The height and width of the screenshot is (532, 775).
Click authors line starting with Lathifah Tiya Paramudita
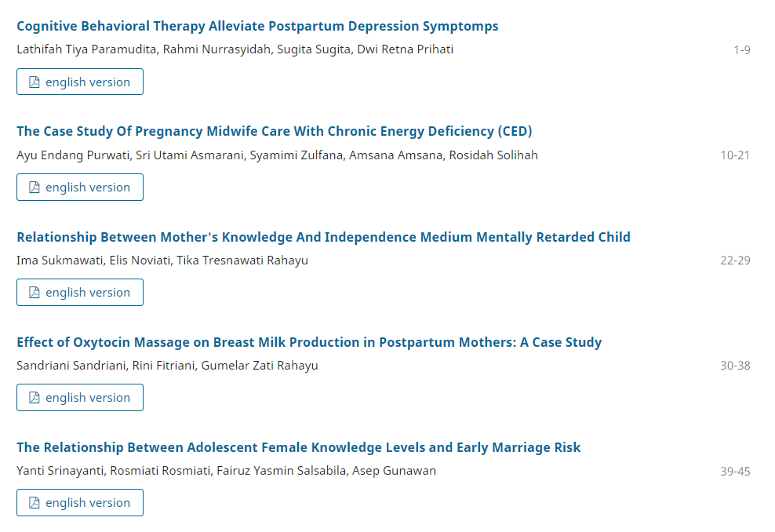tap(235, 49)
